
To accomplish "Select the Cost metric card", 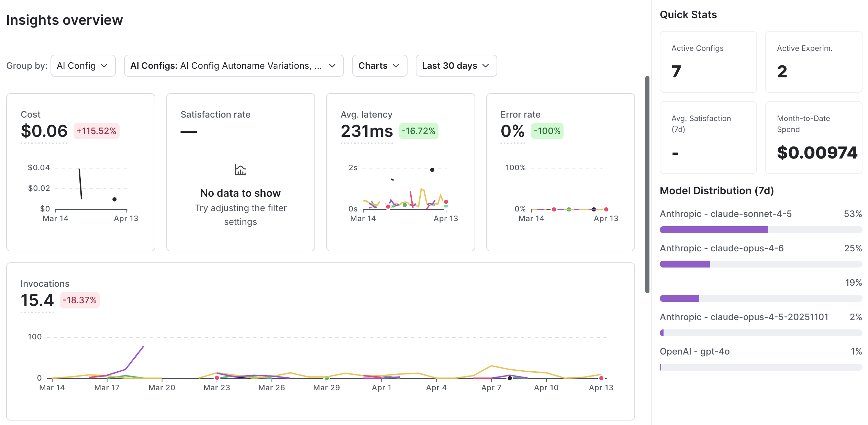I will tap(81, 172).
